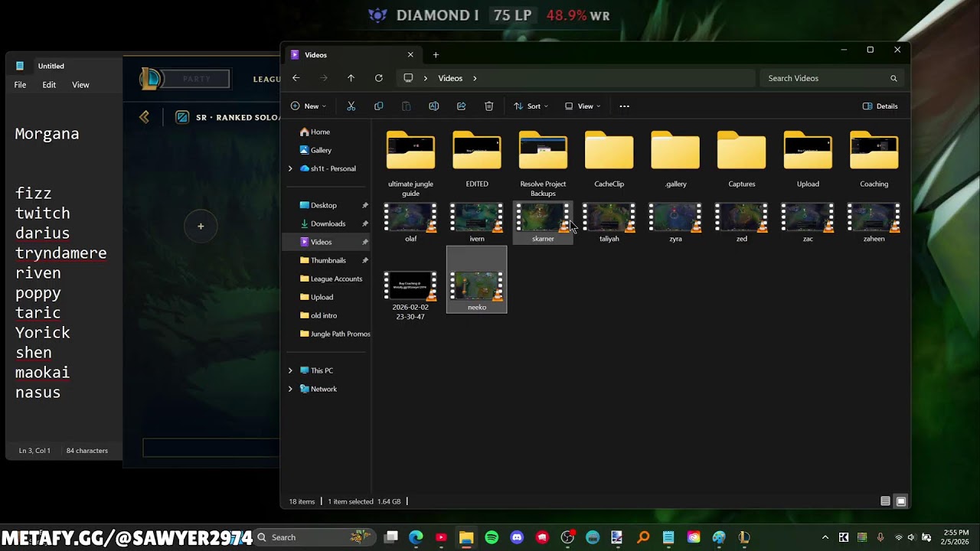Open the New dropdown menu
Image resolution: width=980 pixels, height=551 pixels.
click(x=309, y=106)
